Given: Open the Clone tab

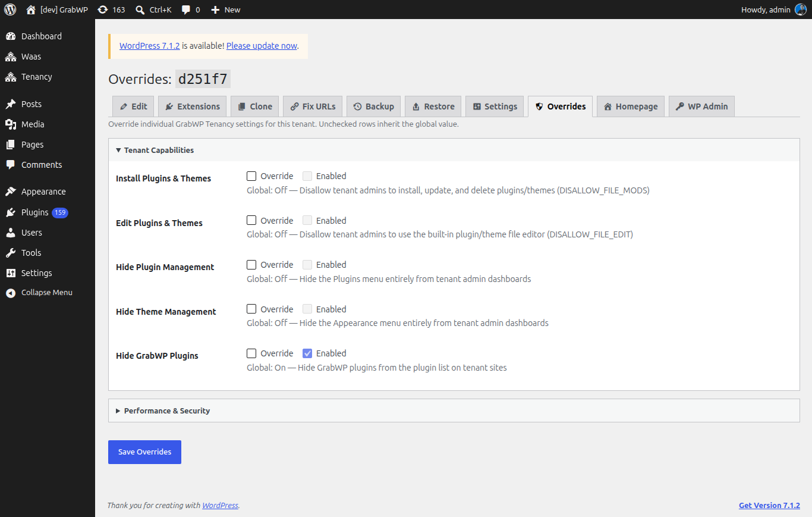Looking at the screenshot, I should pyautogui.click(x=254, y=106).
